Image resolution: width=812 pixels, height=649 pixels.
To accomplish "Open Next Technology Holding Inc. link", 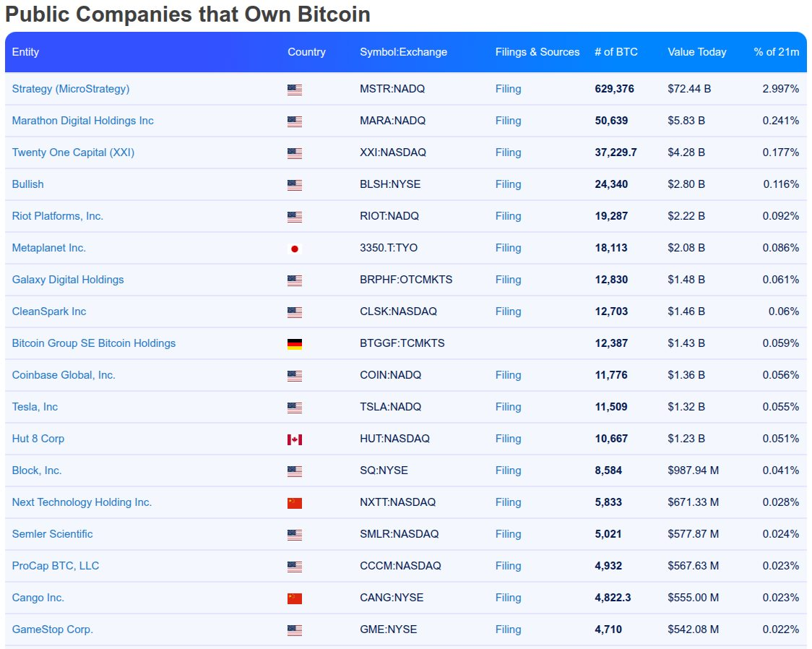I will pyautogui.click(x=82, y=502).
